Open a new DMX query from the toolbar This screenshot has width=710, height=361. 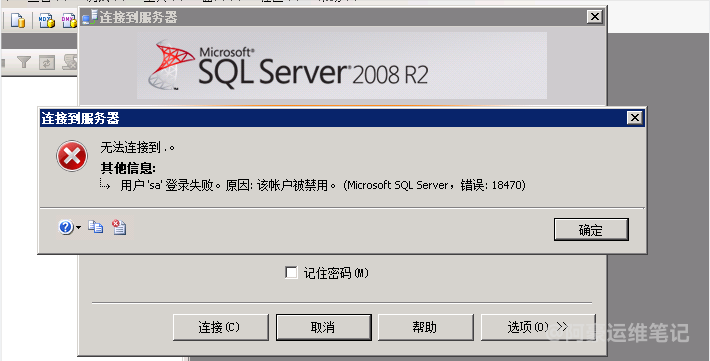(69, 20)
